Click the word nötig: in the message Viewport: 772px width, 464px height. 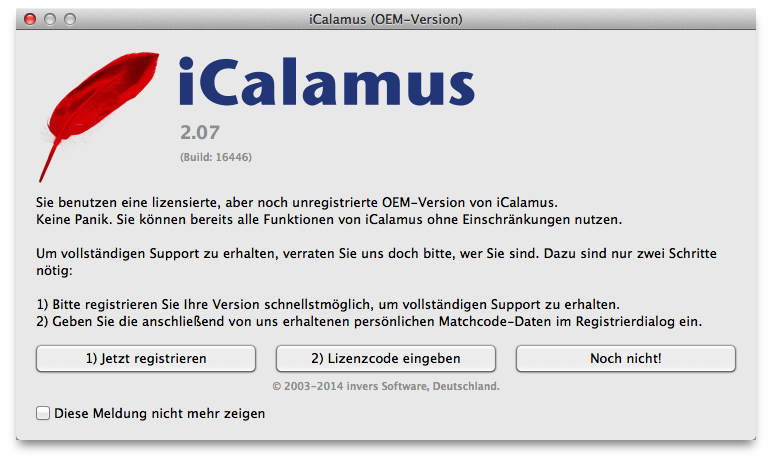(x=54, y=270)
